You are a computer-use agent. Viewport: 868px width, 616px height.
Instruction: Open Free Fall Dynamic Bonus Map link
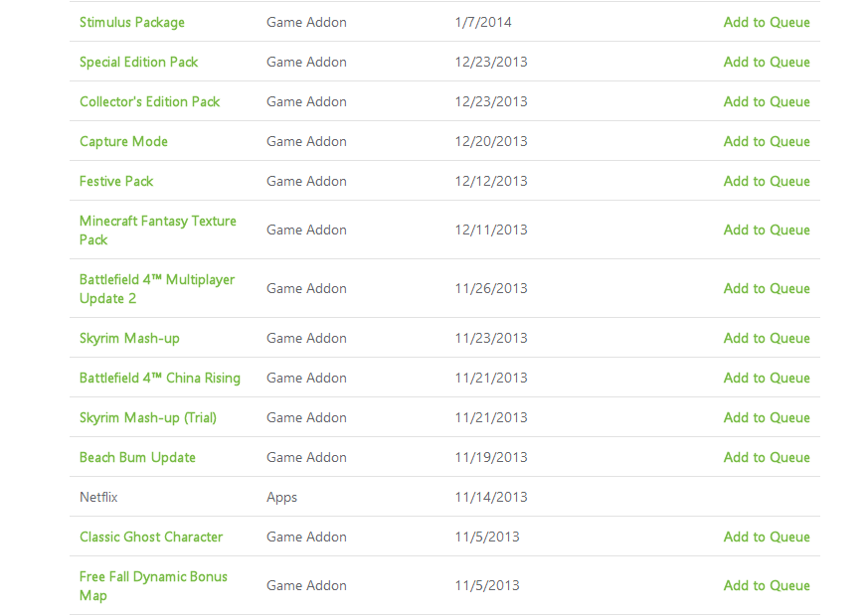pyautogui.click(x=153, y=585)
